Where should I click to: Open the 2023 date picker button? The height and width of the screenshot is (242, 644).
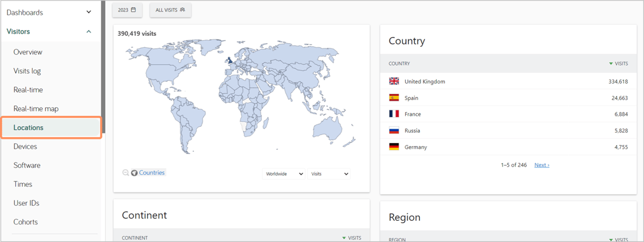(128, 10)
